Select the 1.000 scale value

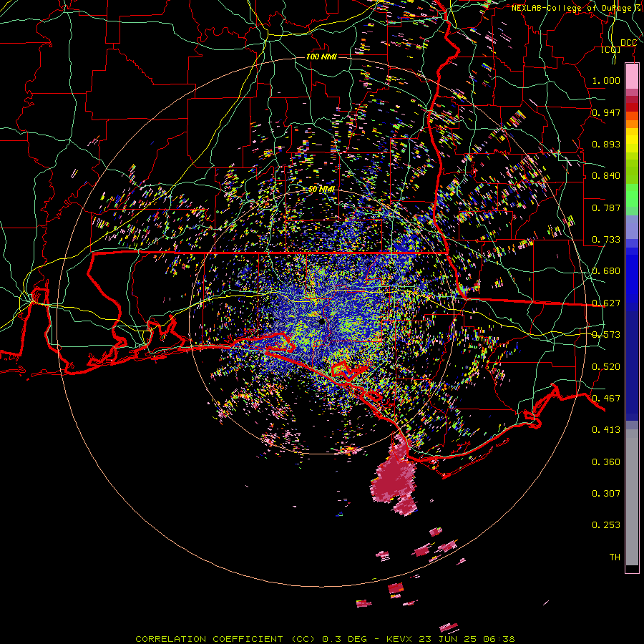[x=606, y=80]
